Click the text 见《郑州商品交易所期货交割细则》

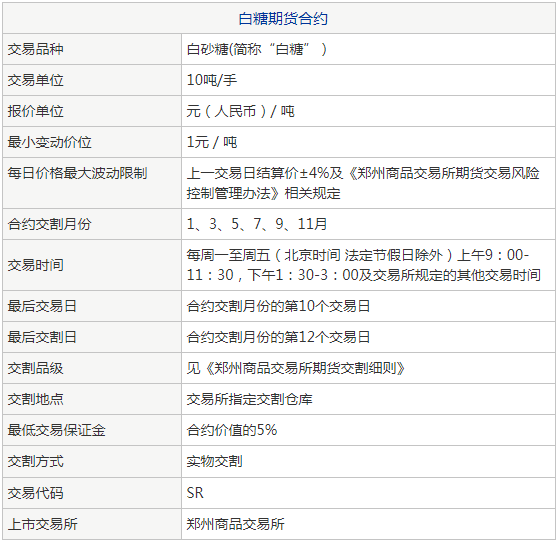(296, 368)
